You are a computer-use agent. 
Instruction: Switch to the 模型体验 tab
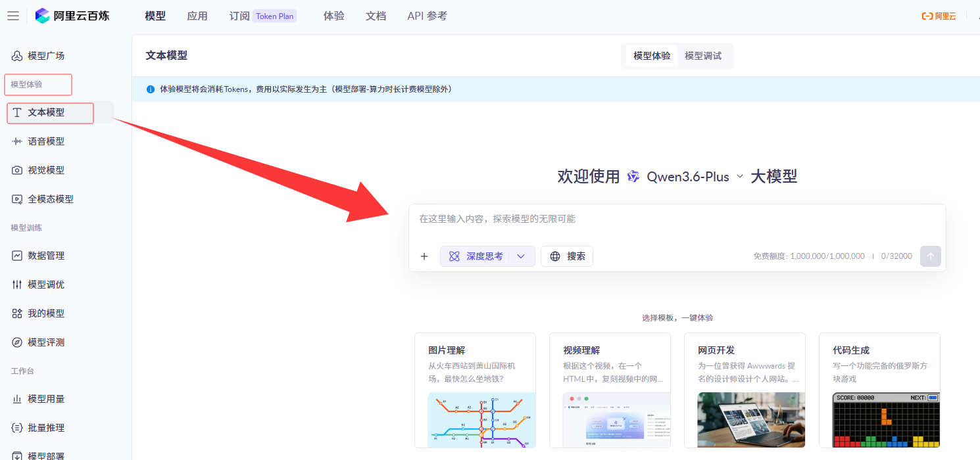click(x=652, y=56)
